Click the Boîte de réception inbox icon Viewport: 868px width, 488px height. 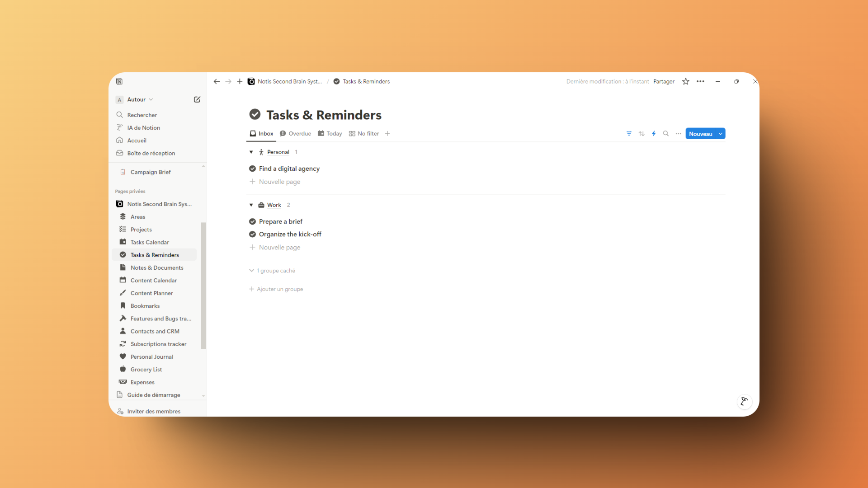tap(120, 153)
